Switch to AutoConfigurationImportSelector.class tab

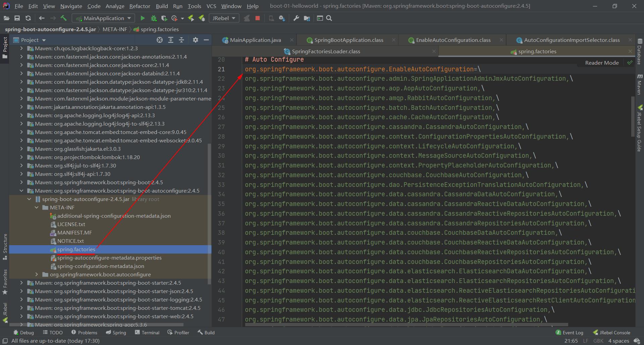pyautogui.click(x=572, y=40)
